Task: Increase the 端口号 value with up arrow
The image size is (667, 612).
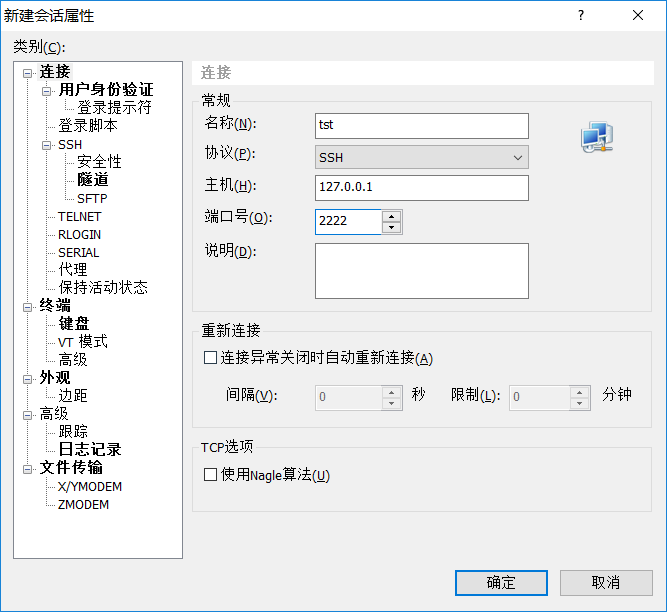Action: [x=391, y=216]
